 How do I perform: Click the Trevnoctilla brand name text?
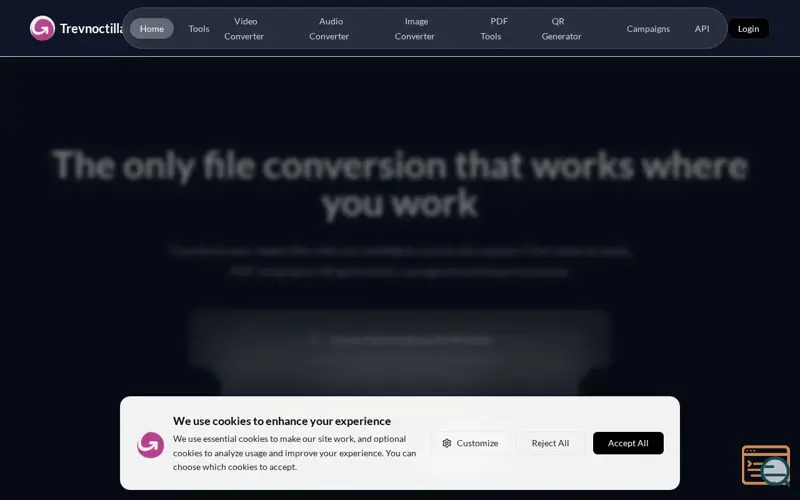[91, 28]
